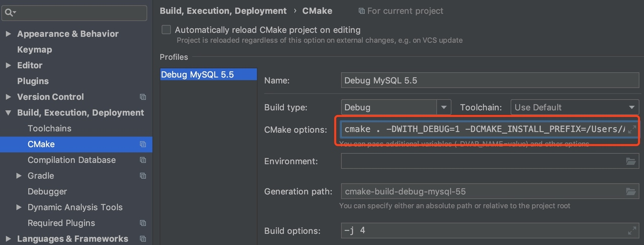This screenshot has height=245, width=644.
Task: Click the search magnifier icon
Action: [9, 13]
